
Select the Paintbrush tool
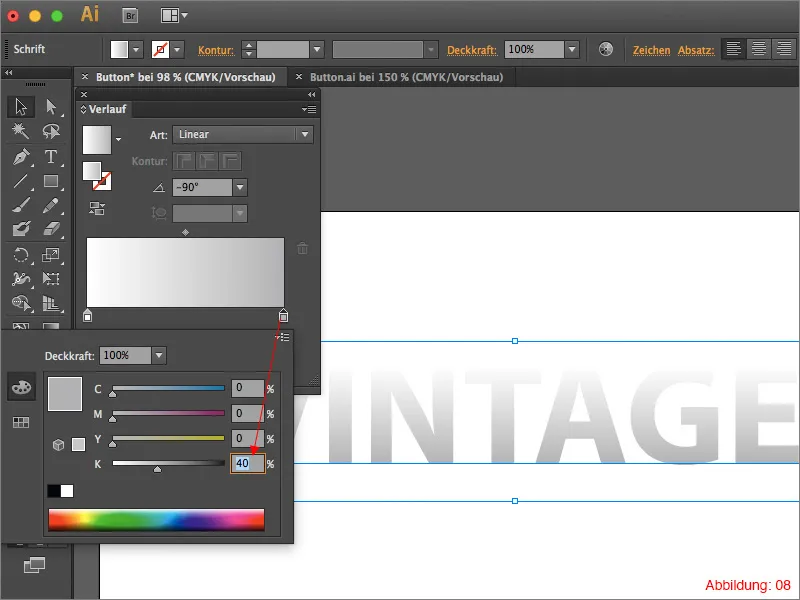point(21,205)
